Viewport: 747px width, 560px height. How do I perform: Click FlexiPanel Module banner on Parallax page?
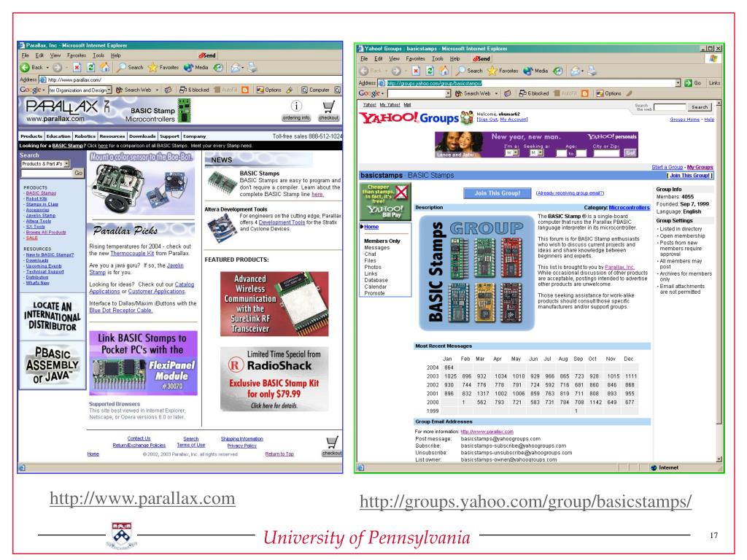coord(143,363)
